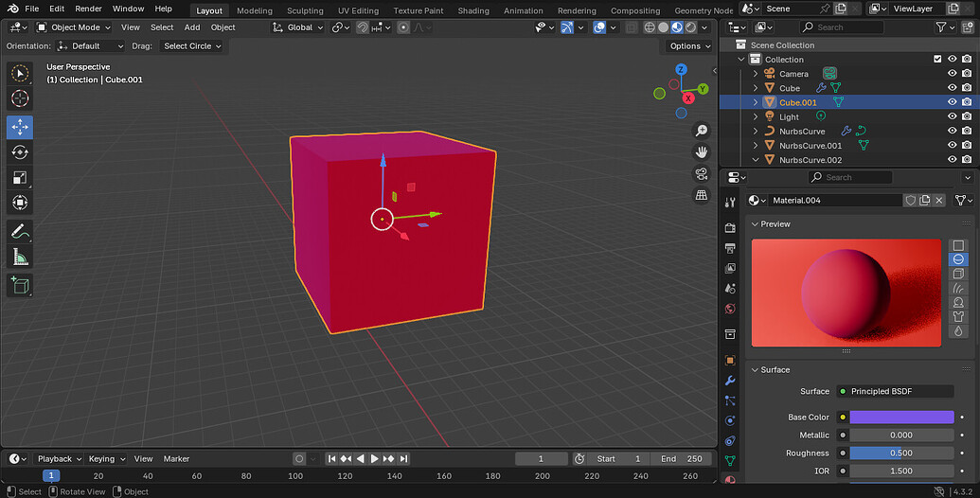Click the pan hand viewport icon
This screenshot has width=980, height=498.
point(702,151)
